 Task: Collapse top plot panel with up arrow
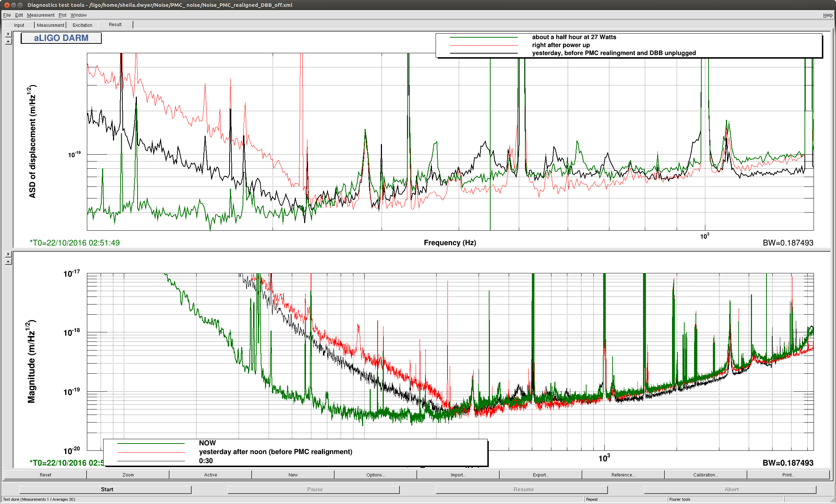(x=8, y=41)
